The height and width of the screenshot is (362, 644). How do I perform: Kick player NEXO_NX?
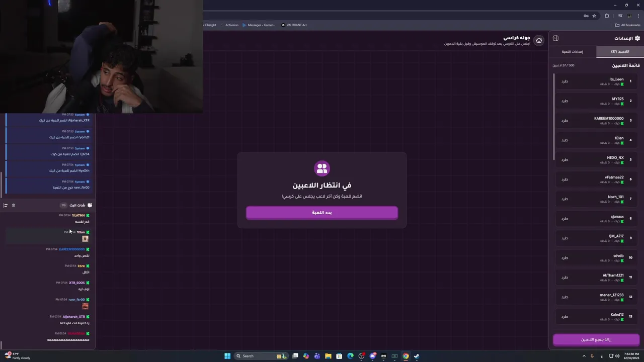(x=565, y=160)
